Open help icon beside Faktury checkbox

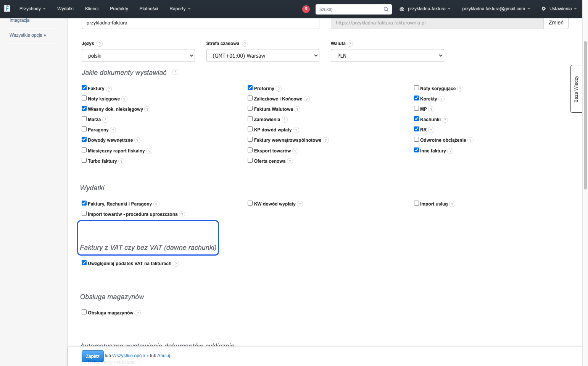tap(109, 89)
